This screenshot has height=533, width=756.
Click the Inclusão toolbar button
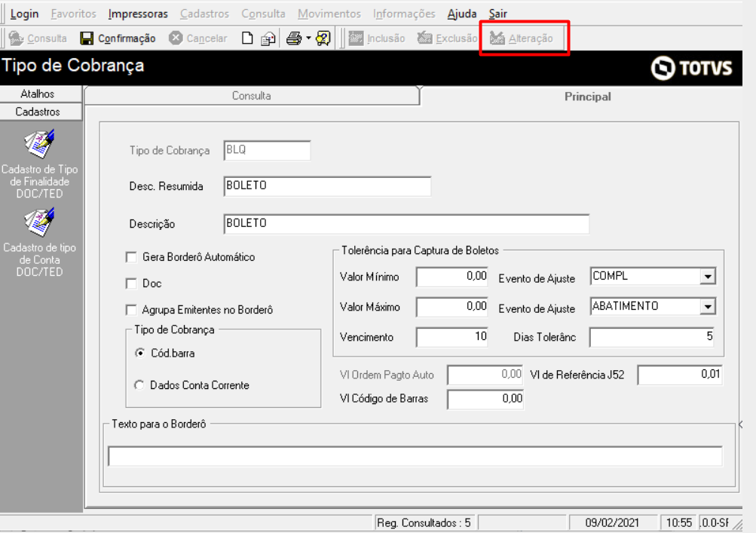tap(377, 38)
